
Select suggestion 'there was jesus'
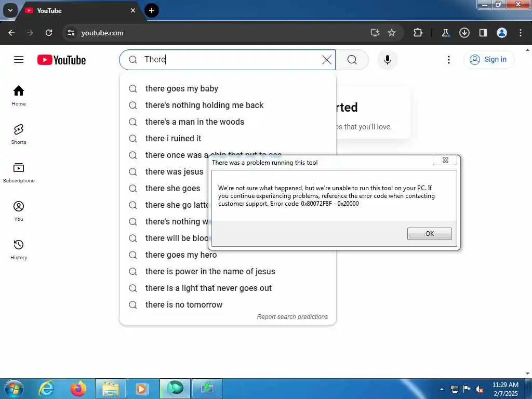[164, 171]
